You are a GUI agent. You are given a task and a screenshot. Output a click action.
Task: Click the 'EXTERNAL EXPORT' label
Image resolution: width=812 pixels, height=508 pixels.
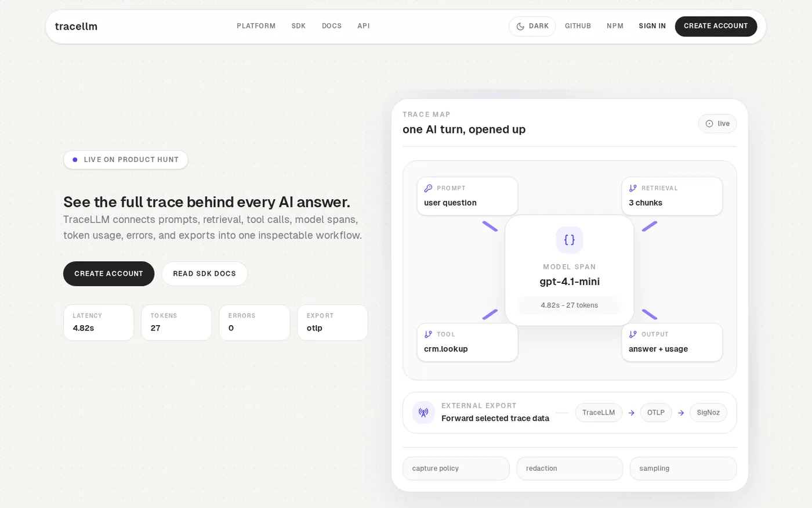479,406
